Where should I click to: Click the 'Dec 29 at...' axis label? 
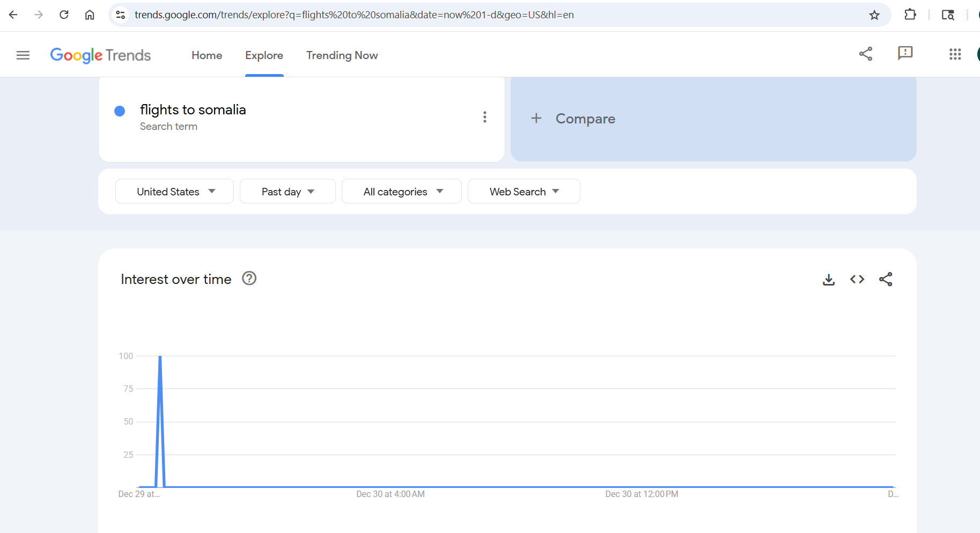pyautogui.click(x=139, y=494)
